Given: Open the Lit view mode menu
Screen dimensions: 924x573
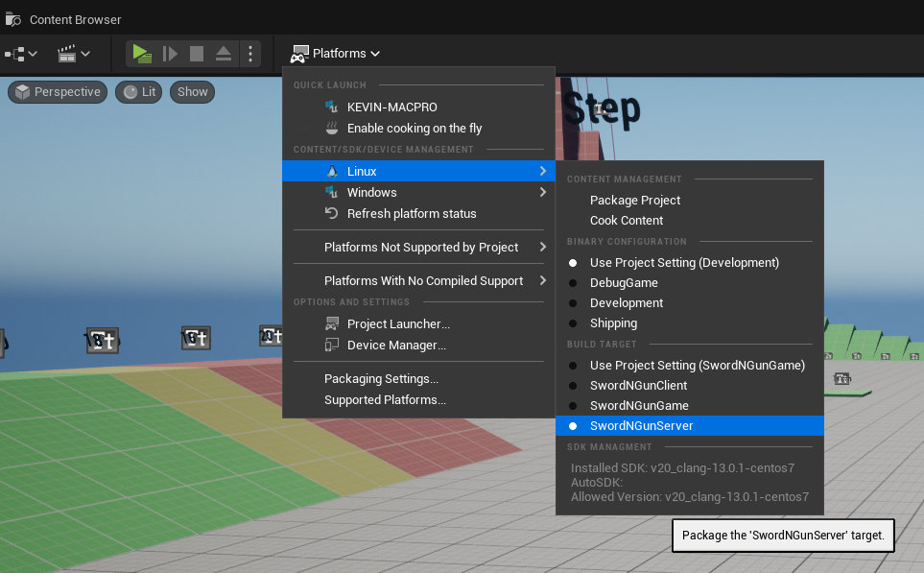Looking at the screenshot, I should point(138,92).
